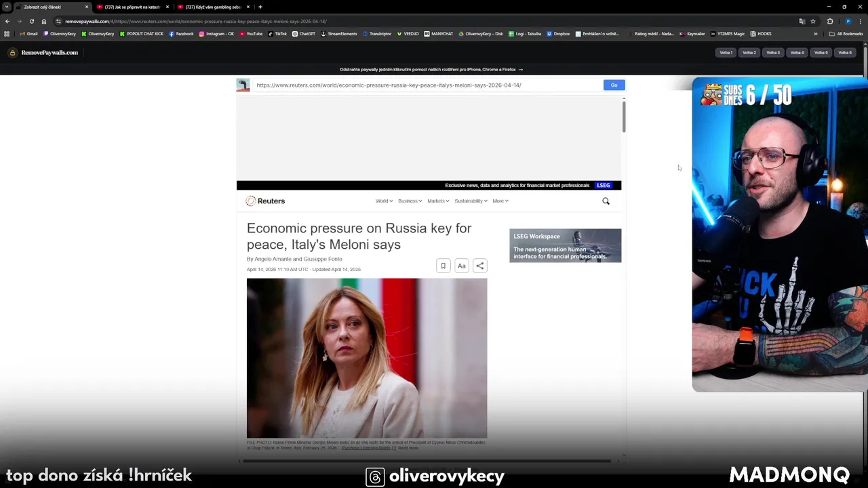The image size is (868, 488).
Task: Open a new tab with the plus icon
Action: [x=260, y=7]
